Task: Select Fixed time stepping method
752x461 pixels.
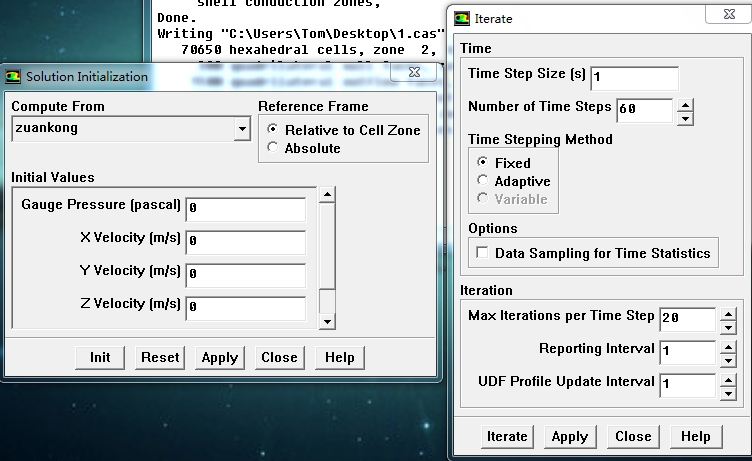Action: (483, 163)
